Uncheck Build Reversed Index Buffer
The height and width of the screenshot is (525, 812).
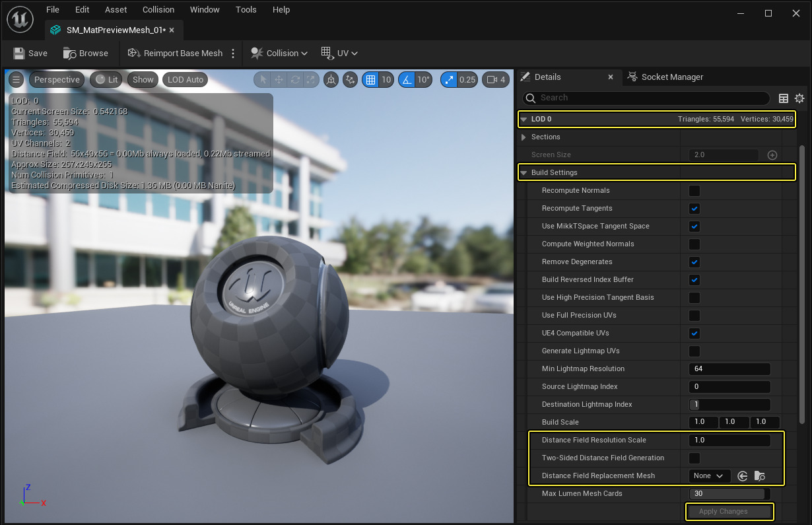694,280
